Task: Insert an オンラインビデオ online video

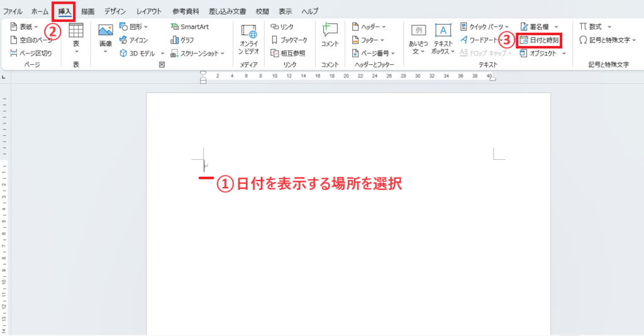Action: pyautogui.click(x=248, y=39)
